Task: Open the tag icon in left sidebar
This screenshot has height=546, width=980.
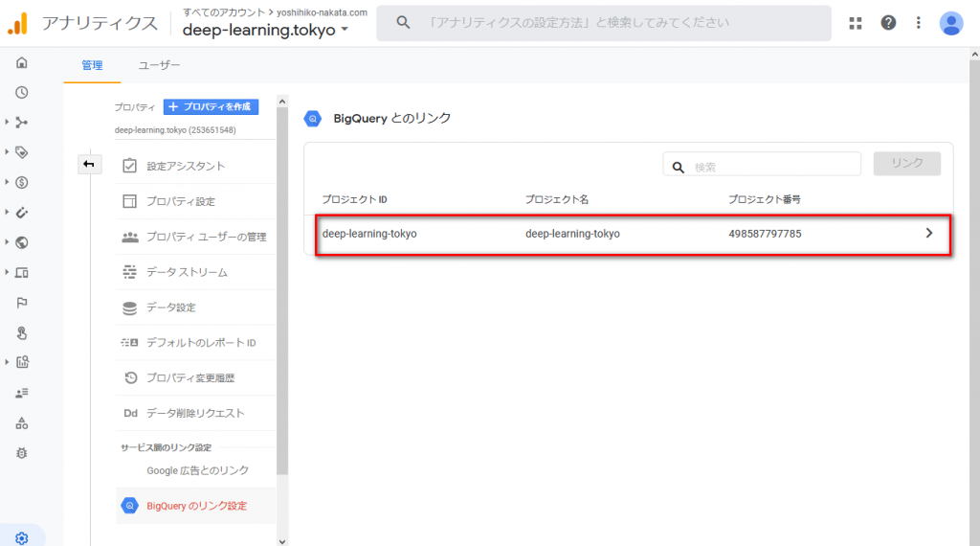Action: coord(22,152)
